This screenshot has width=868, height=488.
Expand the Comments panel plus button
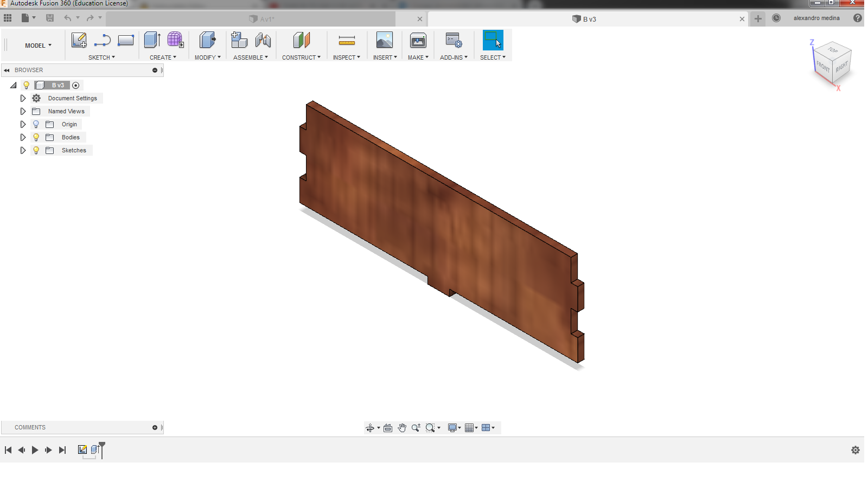[x=155, y=427]
